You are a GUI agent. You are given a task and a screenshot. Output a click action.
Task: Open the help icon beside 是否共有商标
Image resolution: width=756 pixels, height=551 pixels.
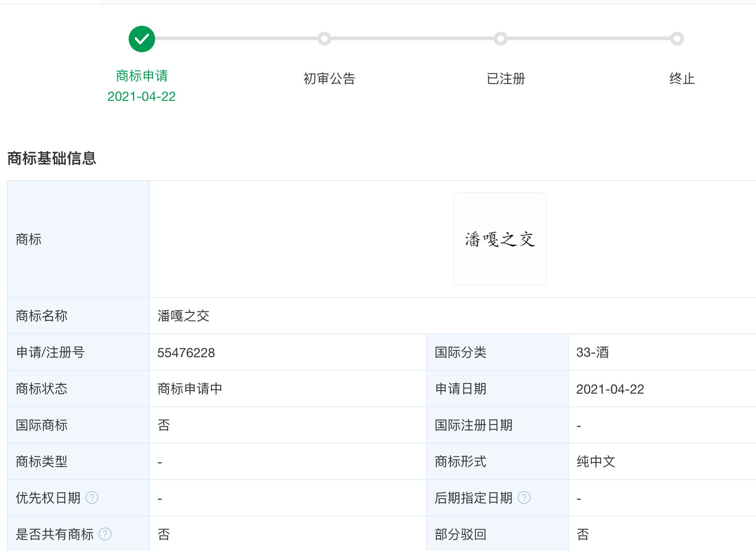click(105, 534)
